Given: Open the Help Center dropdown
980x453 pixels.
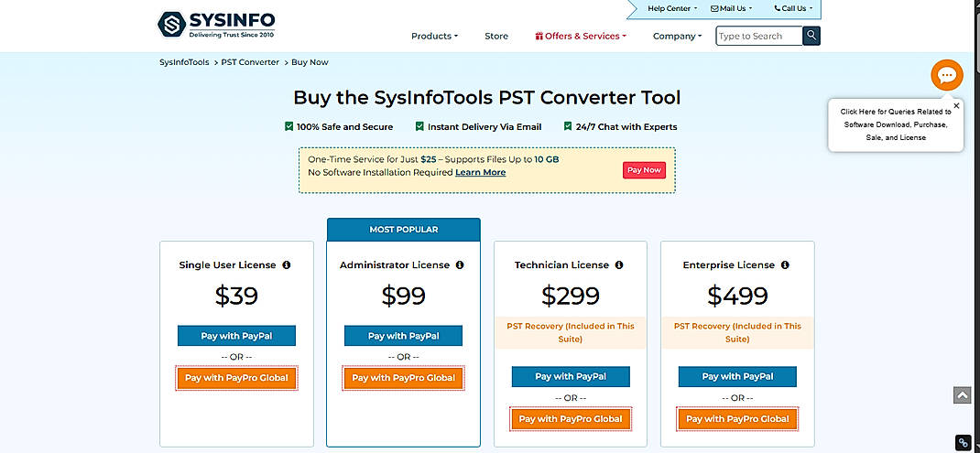Looking at the screenshot, I should [x=672, y=8].
